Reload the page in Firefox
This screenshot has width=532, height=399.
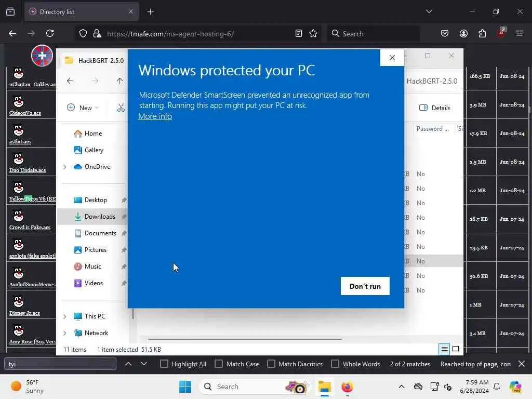(x=50, y=33)
